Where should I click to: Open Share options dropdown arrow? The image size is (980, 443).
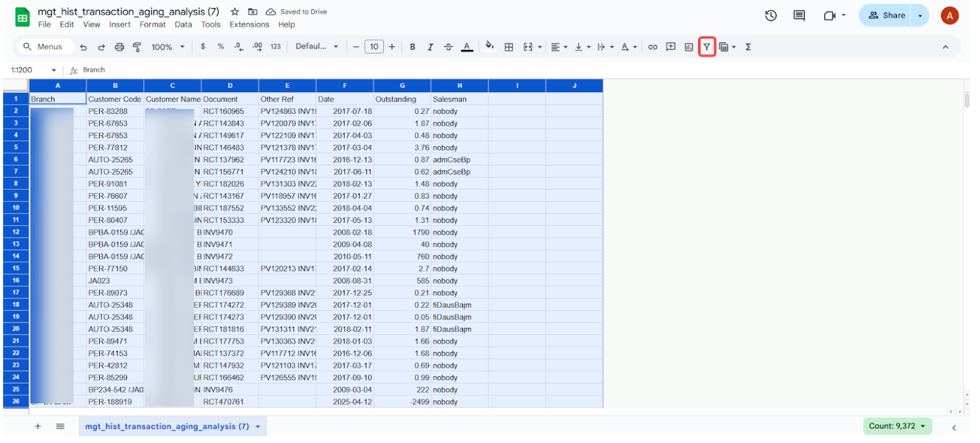click(x=920, y=15)
